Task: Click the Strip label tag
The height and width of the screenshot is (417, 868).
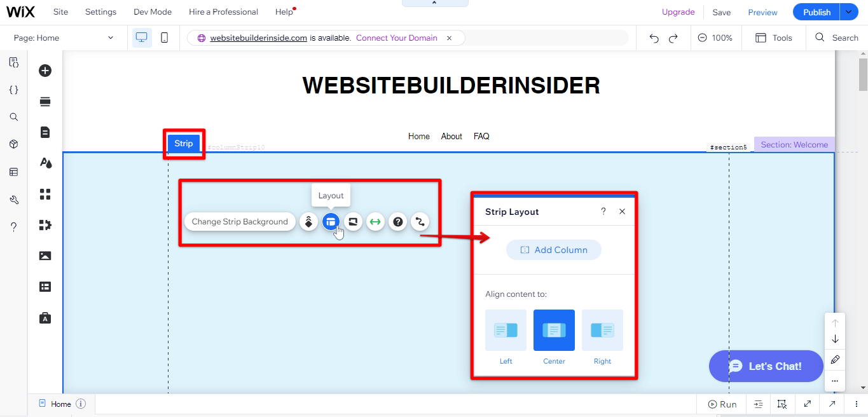Action: [184, 144]
